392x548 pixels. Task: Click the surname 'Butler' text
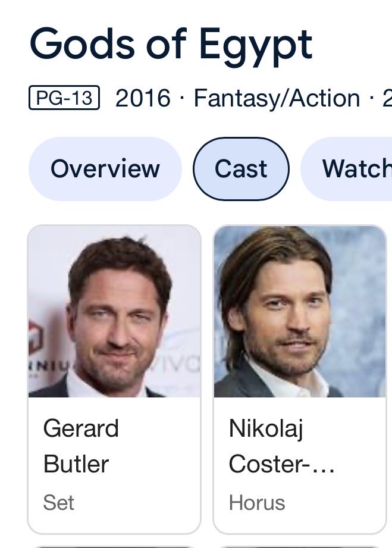point(76,464)
